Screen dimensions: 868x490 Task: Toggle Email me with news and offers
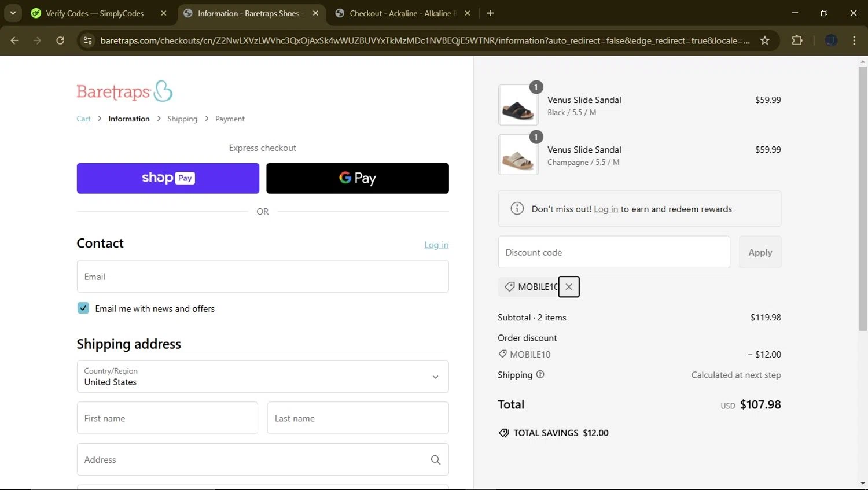pyautogui.click(x=83, y=308)
